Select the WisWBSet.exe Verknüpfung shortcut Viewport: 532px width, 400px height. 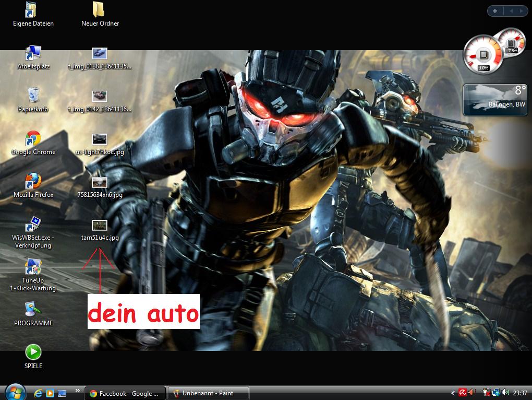tap(33, 232)
